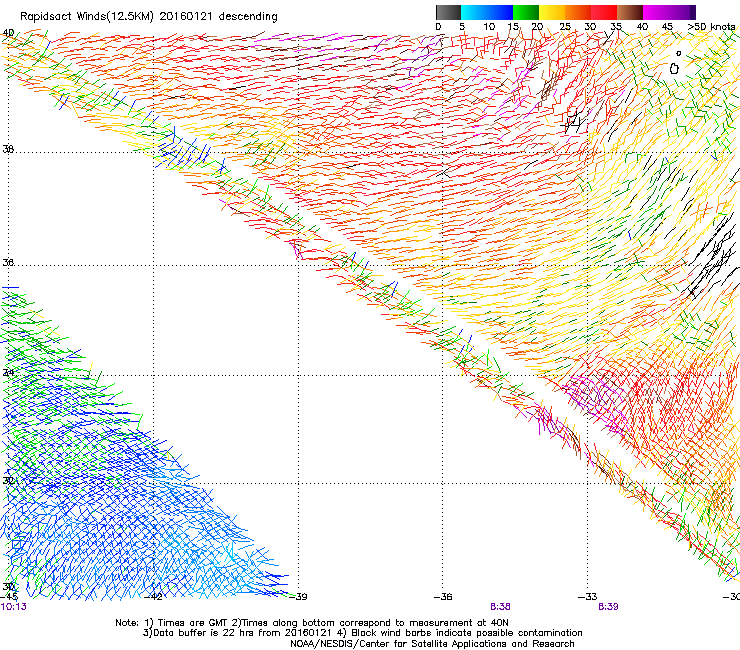Choose the red 30-35 knots legend segment
The width and height of the screenshot is (740, 650).
604,12
